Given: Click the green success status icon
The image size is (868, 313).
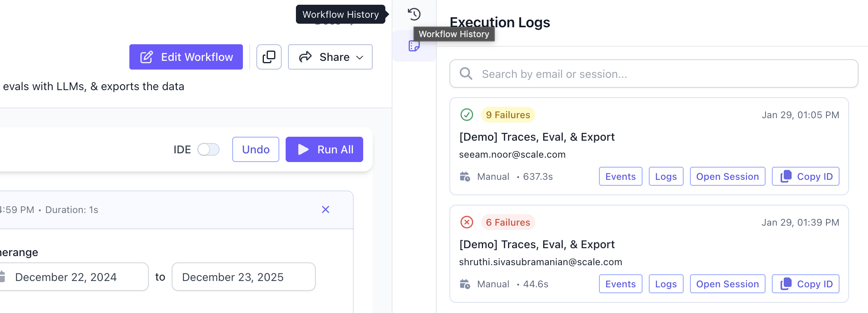Looking at the screenshot, I should tap(467, 115).
